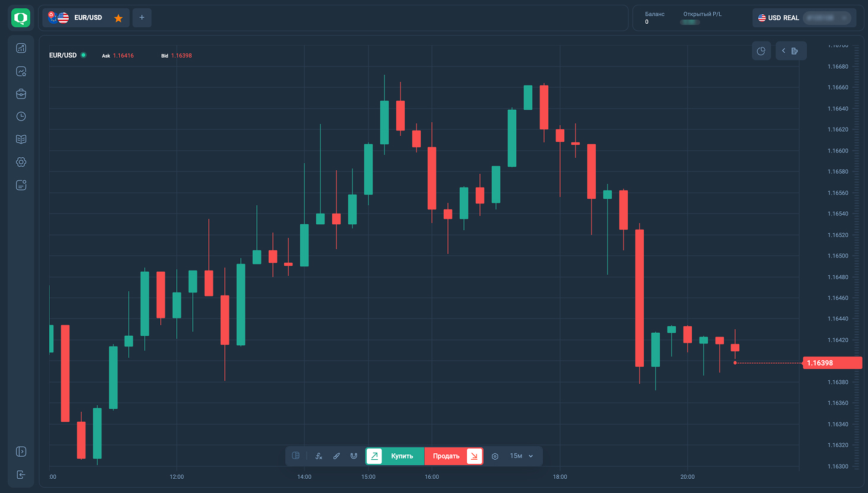Open the trading chart sidebar icon
This screenshot has height=493, width=868.
coord(21,48)
